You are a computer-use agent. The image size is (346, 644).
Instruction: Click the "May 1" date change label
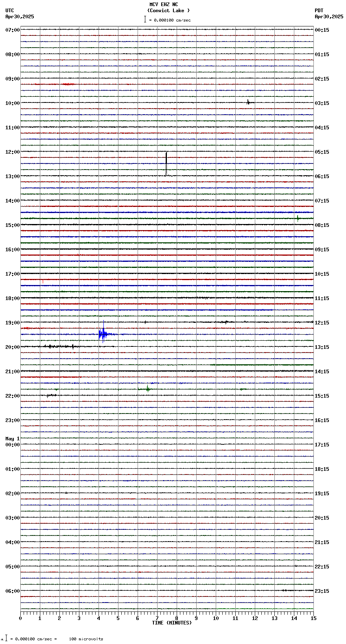(13, 439)
